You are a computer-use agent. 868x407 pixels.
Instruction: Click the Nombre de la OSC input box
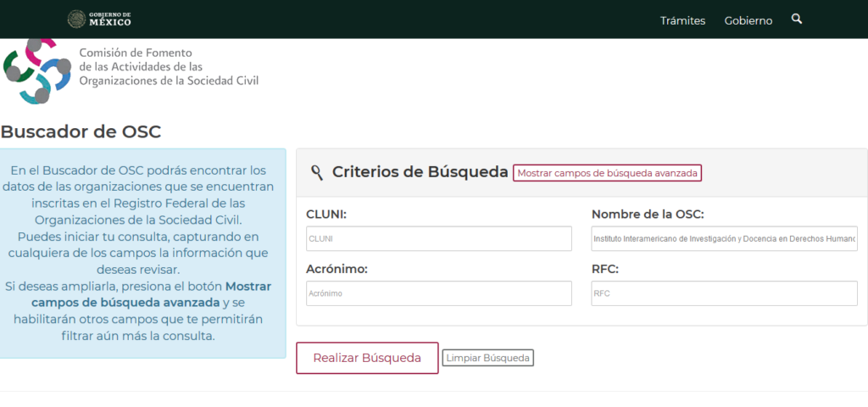(x=724, y=239)
